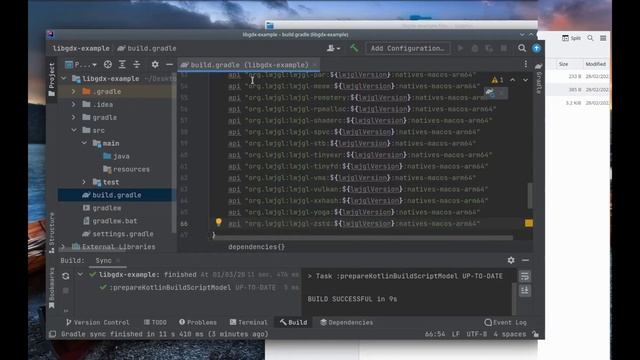This screenshot has height=360, width=640.
Task: Click Add Configuration... button
Action: [408, 48]
